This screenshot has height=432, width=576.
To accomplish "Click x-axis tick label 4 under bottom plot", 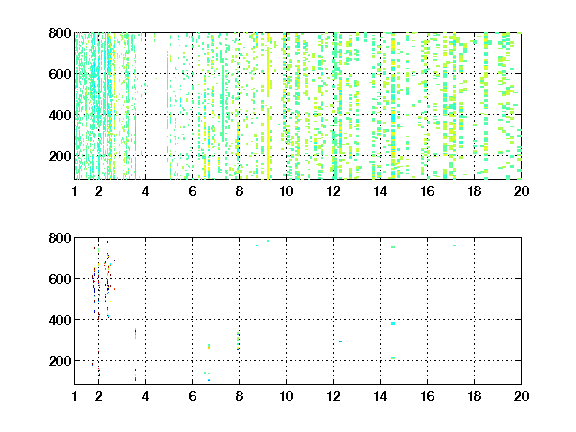I will click(145, 396).
